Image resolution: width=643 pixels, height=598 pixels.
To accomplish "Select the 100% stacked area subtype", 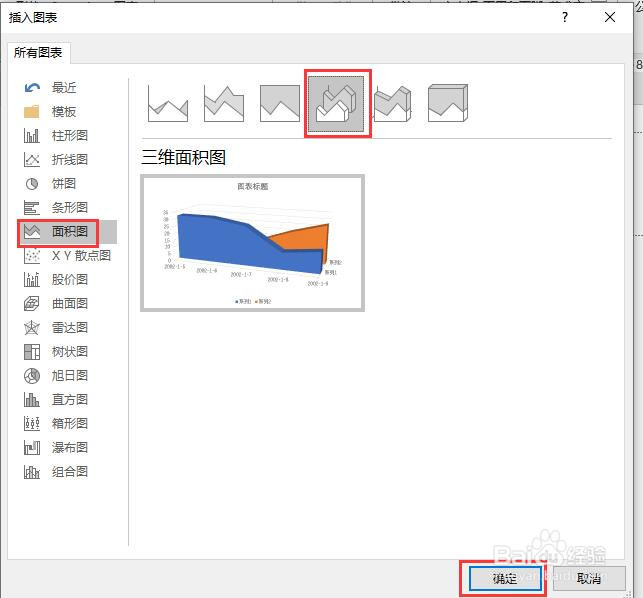I will pyautogui.click(x=280, y=103).
